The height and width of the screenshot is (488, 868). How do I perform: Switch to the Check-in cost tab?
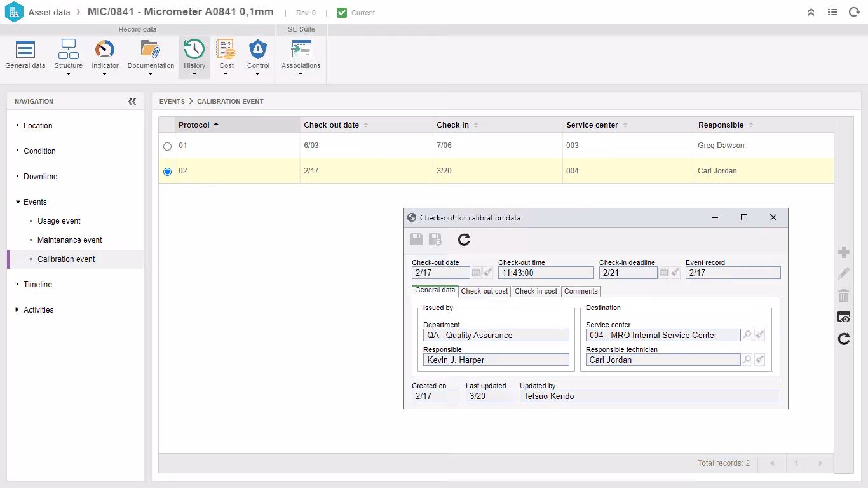point(536,291)
